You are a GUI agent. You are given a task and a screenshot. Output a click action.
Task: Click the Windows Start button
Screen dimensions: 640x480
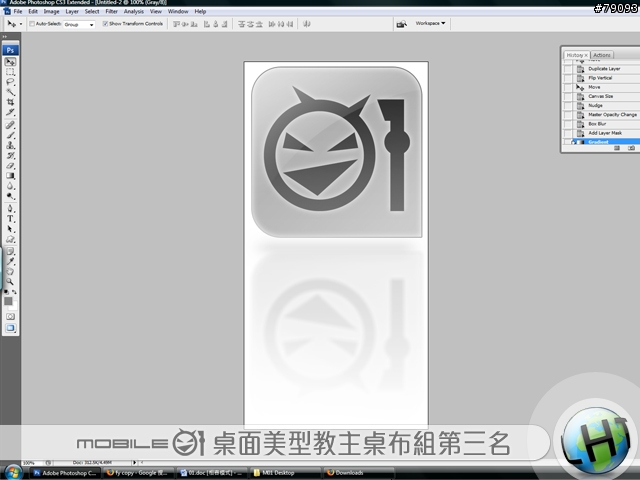pos(12,473)
